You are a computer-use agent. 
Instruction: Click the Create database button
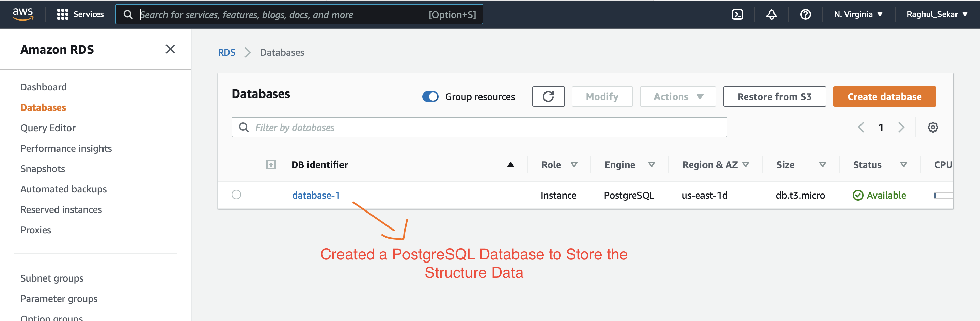coord(885,97)
